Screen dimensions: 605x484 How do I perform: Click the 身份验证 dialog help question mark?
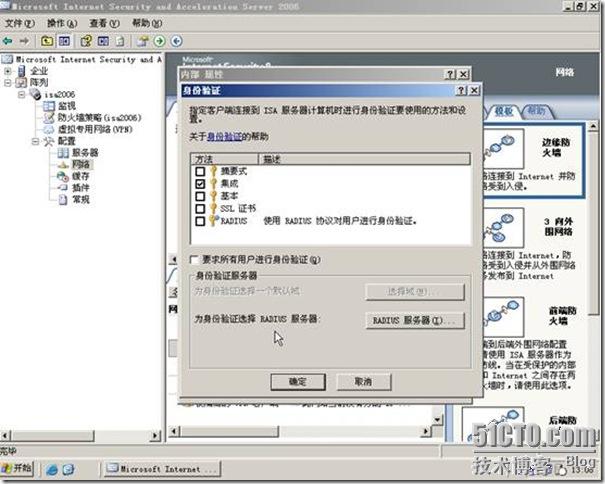pyautogui.click(x=461, y=91)
